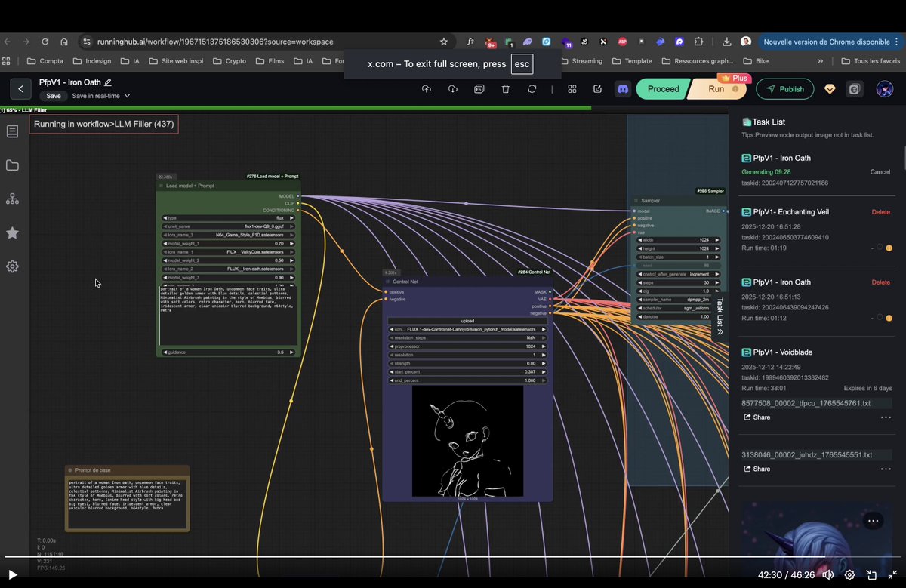Change lora_name_1 FLUX__ValkyCute field
Screen dimensions: 906x588
click(229, 251)
